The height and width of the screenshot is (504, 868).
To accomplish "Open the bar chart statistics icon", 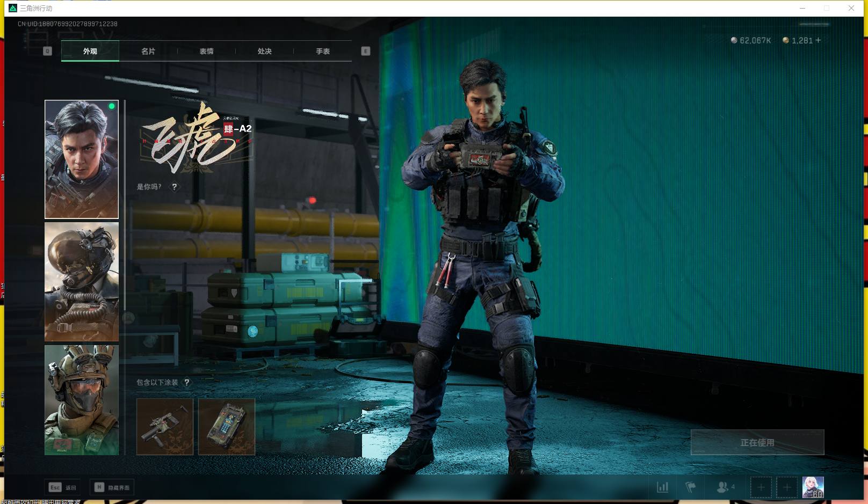I will [x=663, y=487].
